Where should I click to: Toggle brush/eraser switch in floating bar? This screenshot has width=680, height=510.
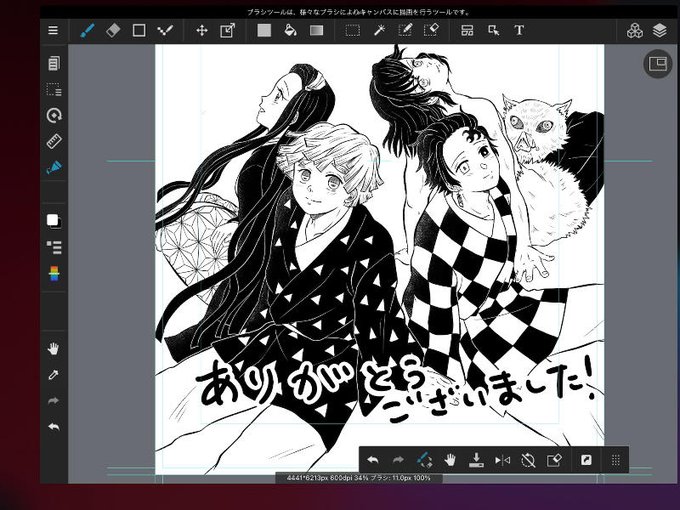pos(424,460)
